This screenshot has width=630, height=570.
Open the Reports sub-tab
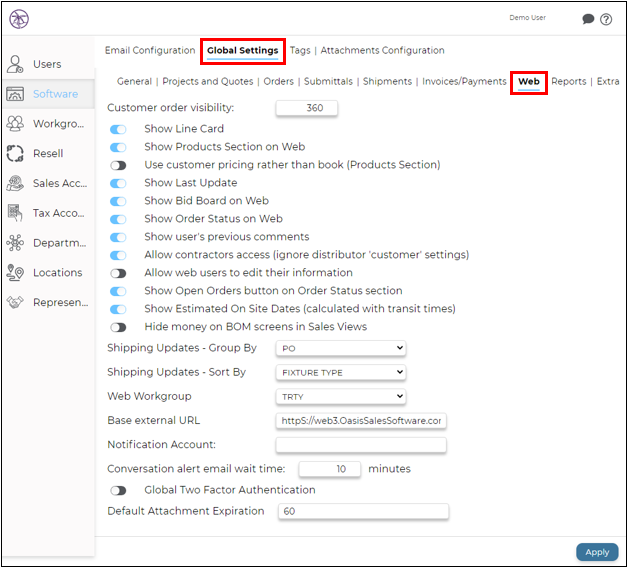pyautogui.click(x=569, y=81)
